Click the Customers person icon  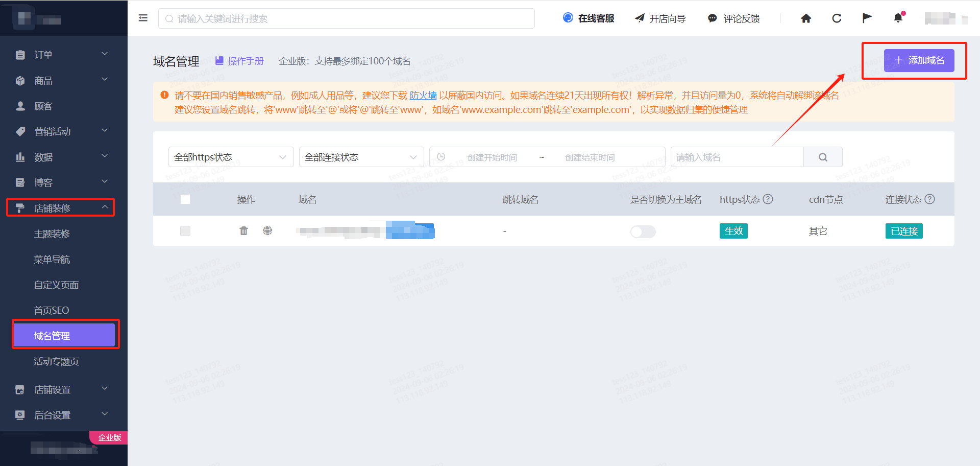tap(20, 106)
